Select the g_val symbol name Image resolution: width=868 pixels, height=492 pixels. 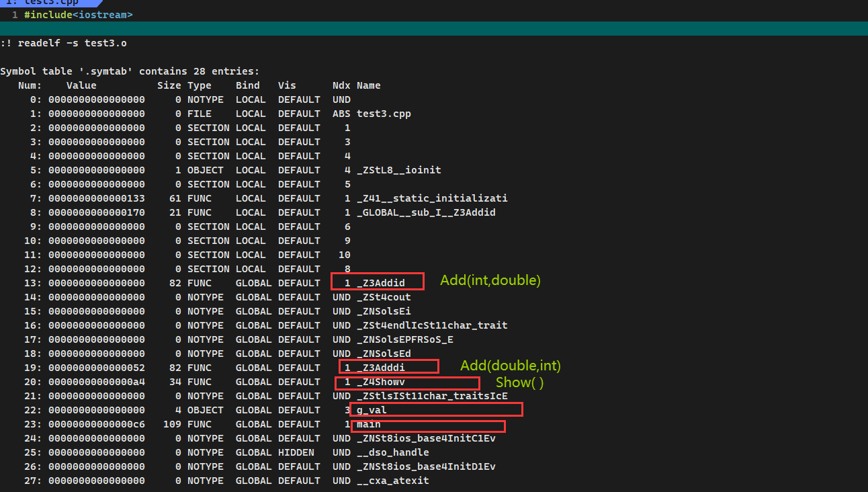pos(372,410)
